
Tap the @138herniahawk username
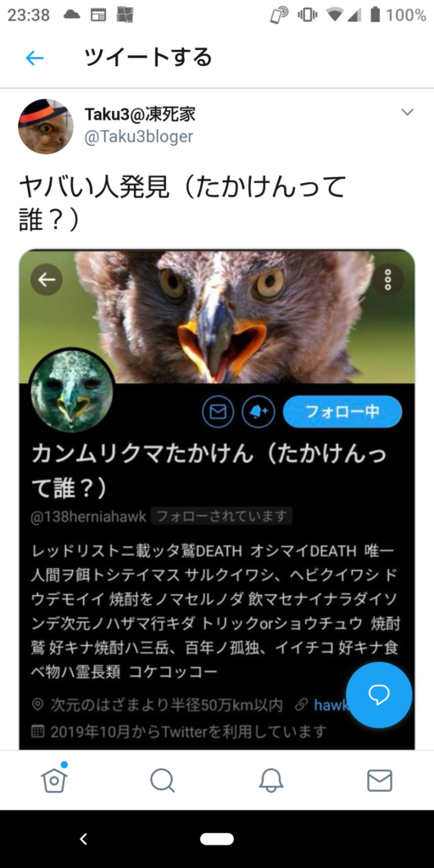coord(88,516)
